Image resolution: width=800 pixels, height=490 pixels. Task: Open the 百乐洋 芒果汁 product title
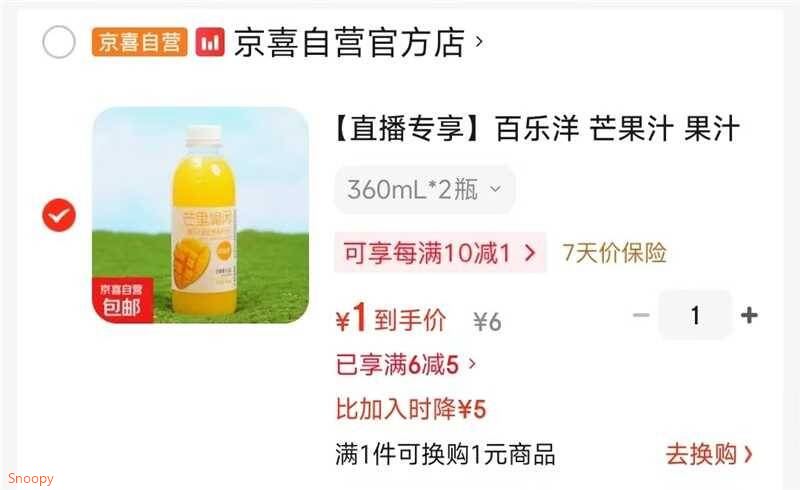click(x=537, y=128)
